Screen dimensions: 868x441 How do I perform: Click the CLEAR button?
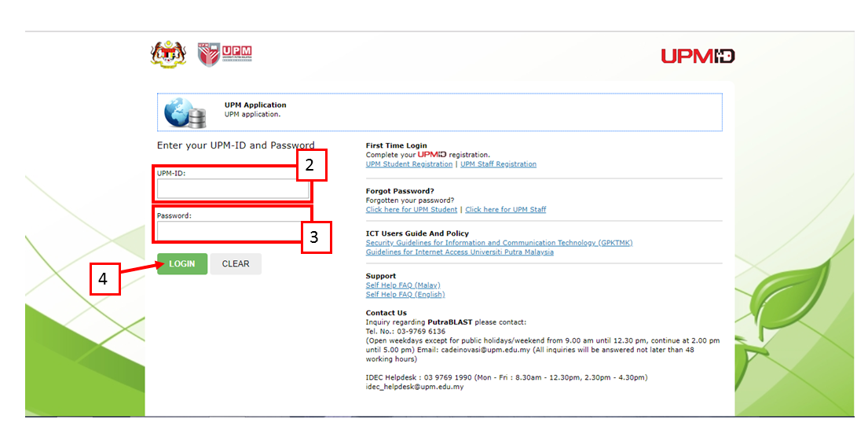pos(236,263)
